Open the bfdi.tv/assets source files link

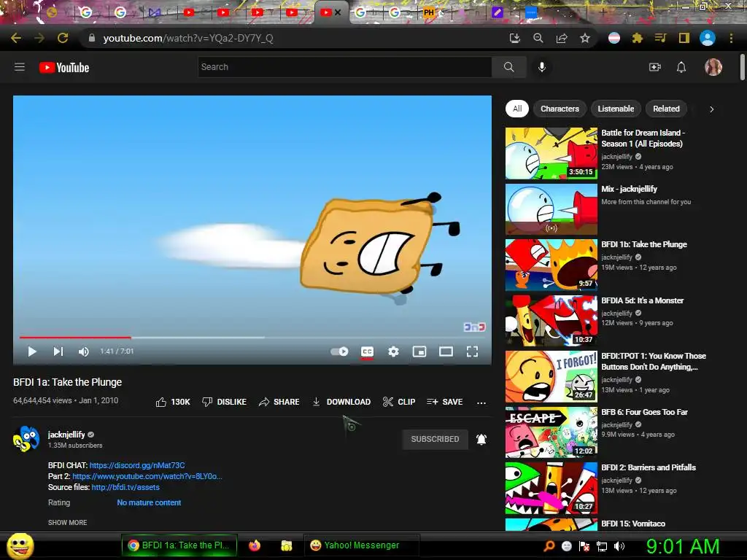(125, 487)
